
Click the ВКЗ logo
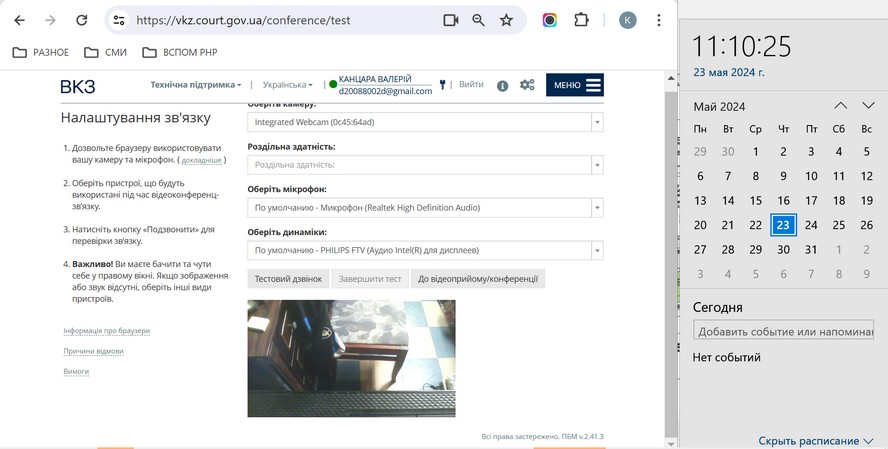pos(78,86)
